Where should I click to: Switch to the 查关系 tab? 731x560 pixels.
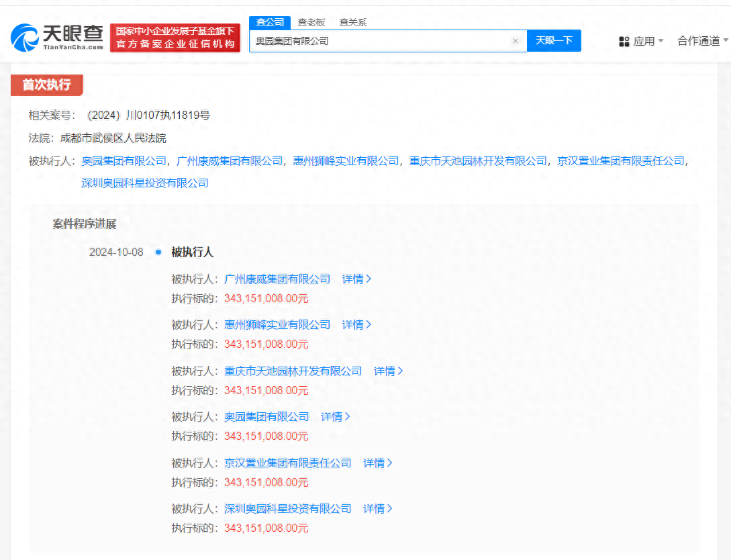(x=353, y=22)
